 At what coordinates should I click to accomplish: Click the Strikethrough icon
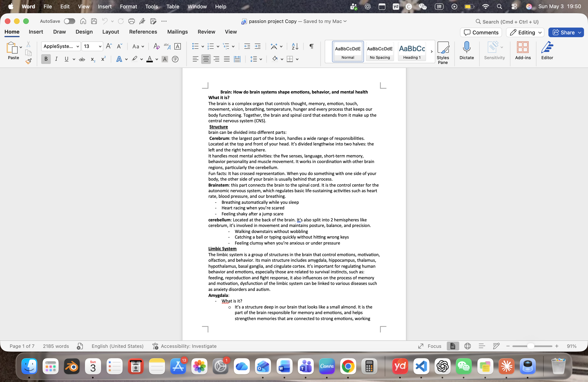click(82, 59)
